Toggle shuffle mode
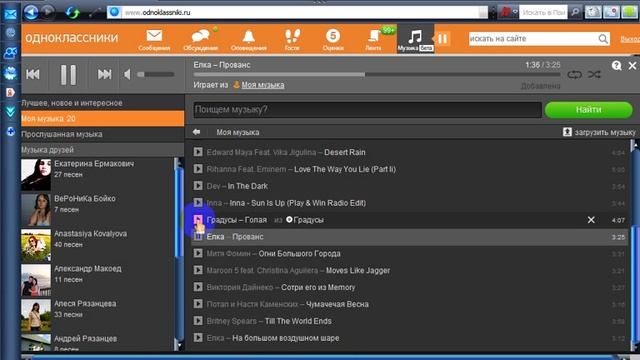The image size is (640, 360). tap(594, 74)
